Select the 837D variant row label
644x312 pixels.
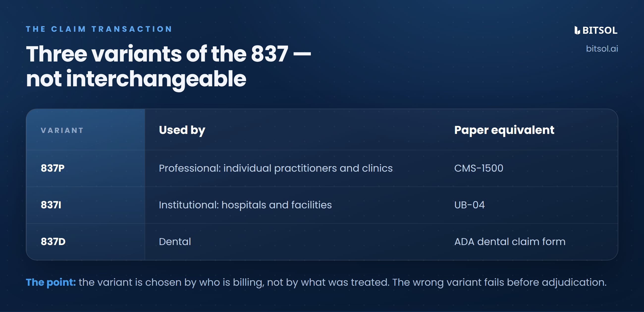click(x=53, y=241)
